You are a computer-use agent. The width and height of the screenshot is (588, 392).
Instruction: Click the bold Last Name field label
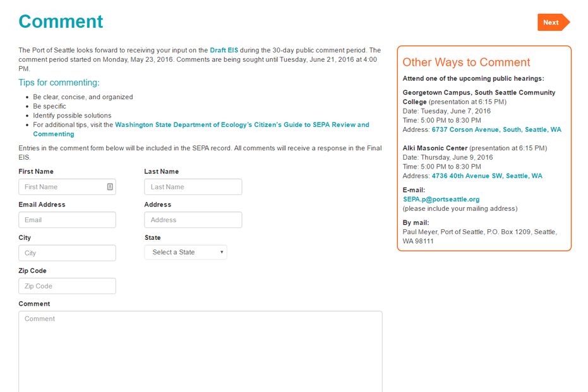[x=161, y=172]
